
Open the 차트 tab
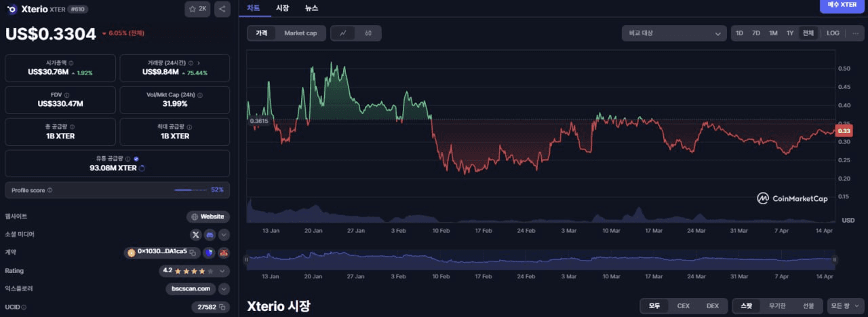coord(254,8)
